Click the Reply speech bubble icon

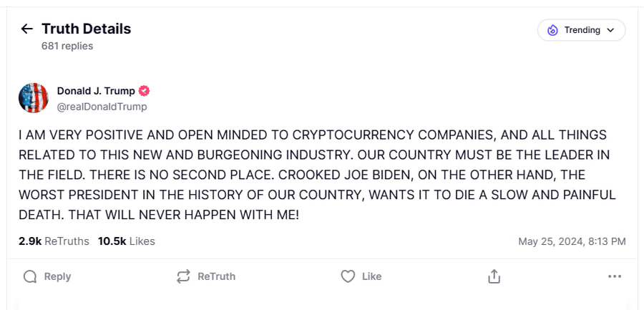(29, 276)
